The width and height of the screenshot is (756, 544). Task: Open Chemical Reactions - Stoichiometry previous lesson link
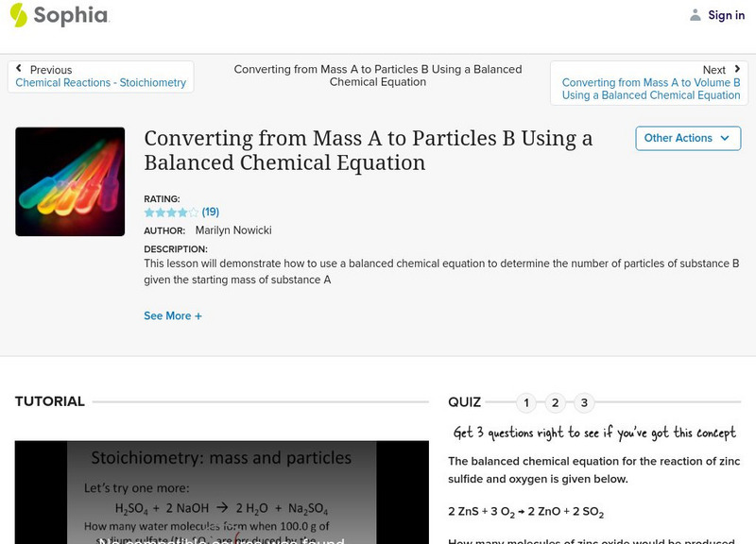pos(100,83)
